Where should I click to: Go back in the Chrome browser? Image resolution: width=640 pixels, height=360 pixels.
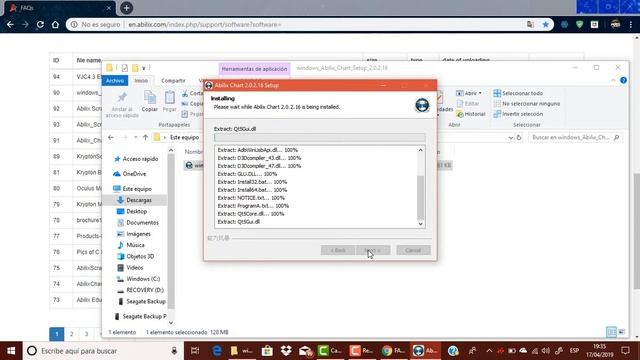pyautogui.click(x=10, y=24)
